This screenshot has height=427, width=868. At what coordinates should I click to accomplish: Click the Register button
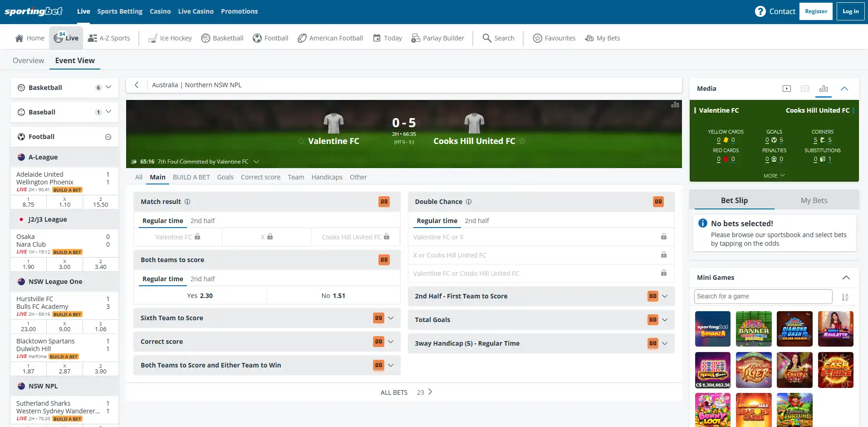[x=816, y=11]
